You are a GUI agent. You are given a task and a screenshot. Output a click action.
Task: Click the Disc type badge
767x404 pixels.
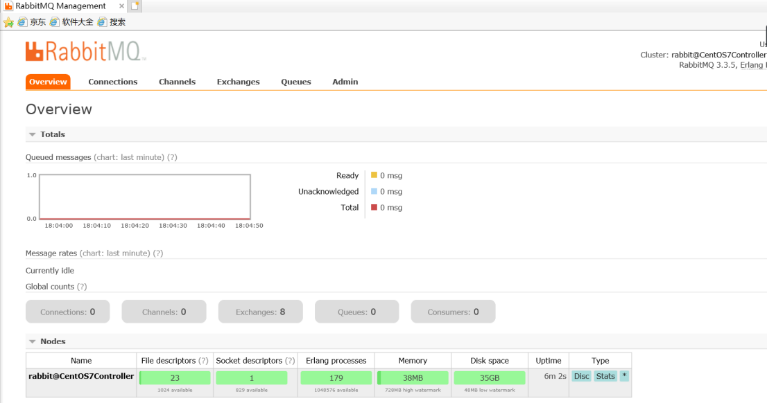[582, 376]
